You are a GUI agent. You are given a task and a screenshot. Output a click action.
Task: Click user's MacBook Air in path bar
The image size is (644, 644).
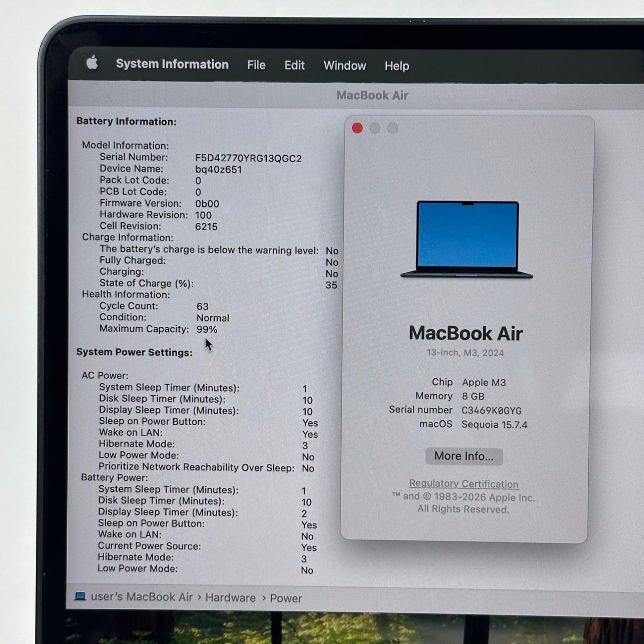tap(142, 597)
